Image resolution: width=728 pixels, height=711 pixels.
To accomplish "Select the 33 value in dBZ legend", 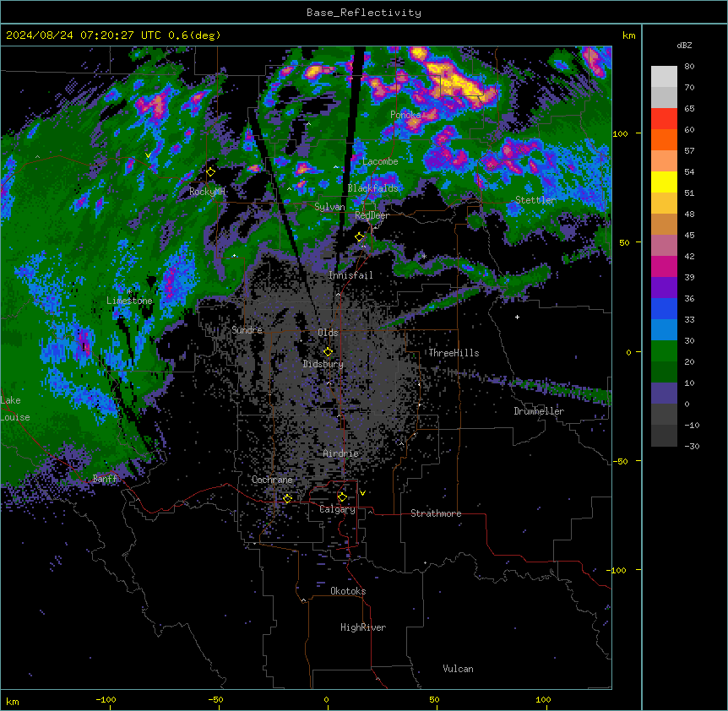I will (x=689, y=319).
